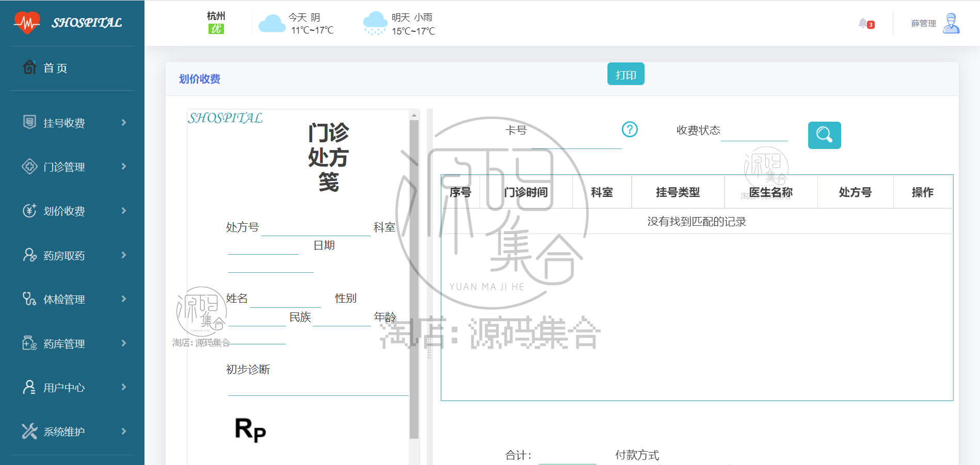980x465 pixels.
Task: Expand the 划价收费 menu chevron
Action: point(124,210)
